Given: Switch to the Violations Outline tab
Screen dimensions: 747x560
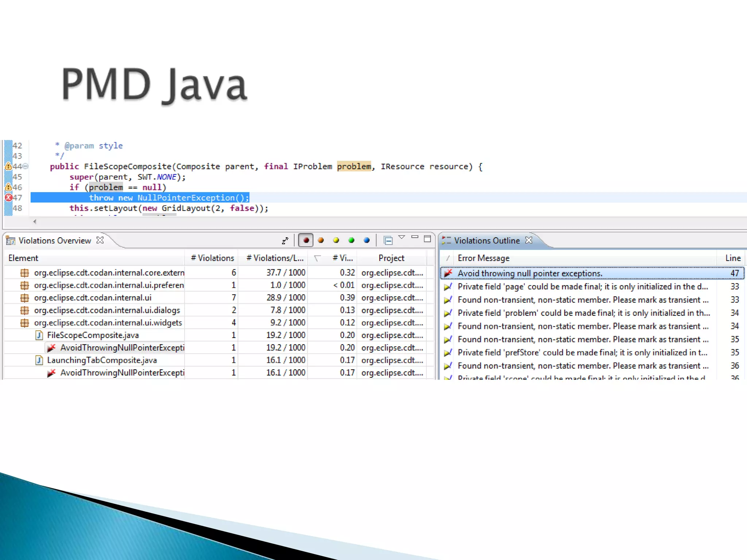Looking at the screenshot, I should [x=486, y=241].
